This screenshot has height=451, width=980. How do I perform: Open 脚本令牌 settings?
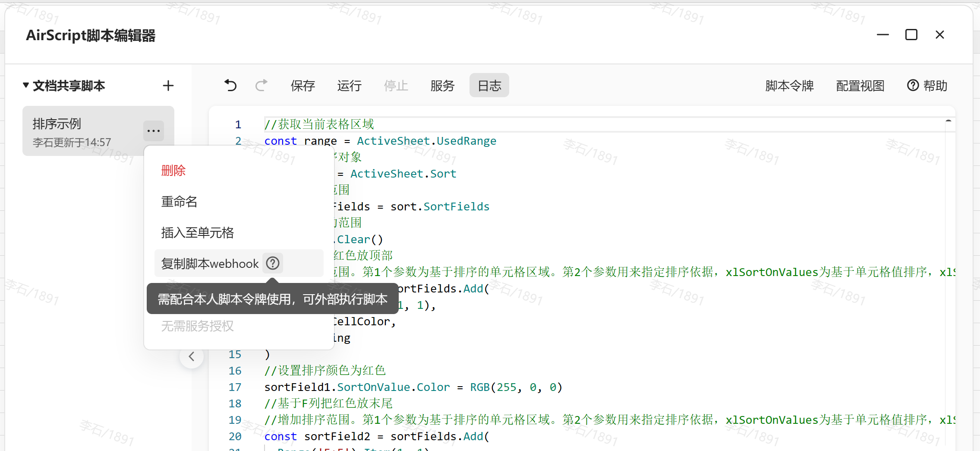790,86
